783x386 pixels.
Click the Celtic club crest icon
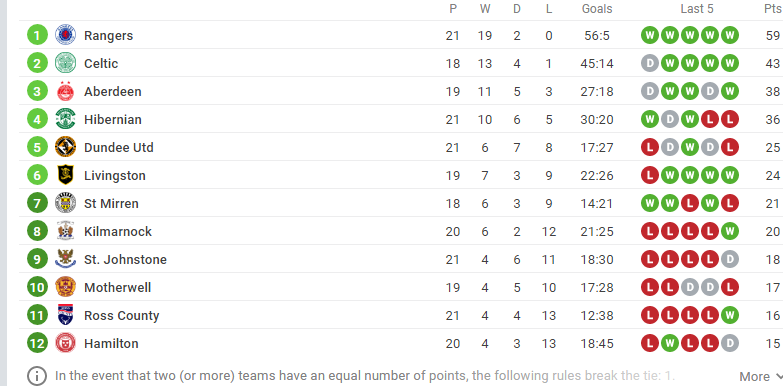(65, 63)
